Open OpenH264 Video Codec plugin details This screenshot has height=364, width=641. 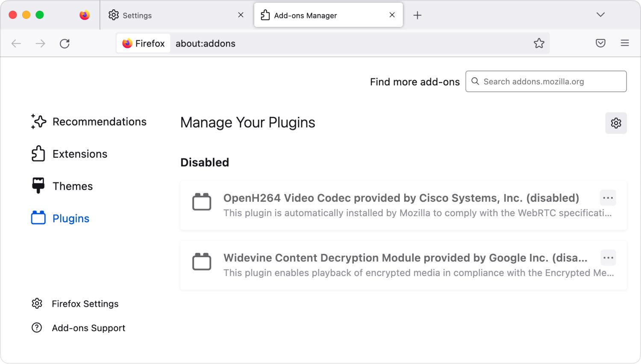tap(403, 205)
